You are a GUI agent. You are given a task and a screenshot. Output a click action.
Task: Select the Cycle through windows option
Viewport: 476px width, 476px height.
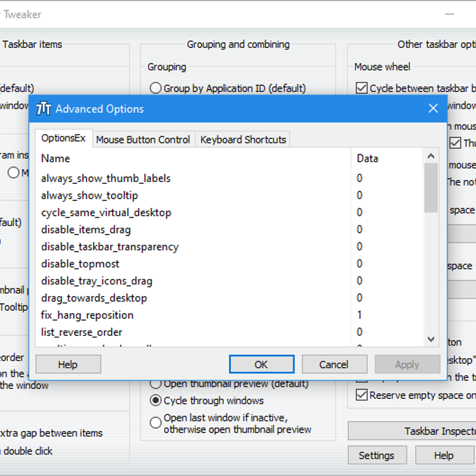coord(155,400)
